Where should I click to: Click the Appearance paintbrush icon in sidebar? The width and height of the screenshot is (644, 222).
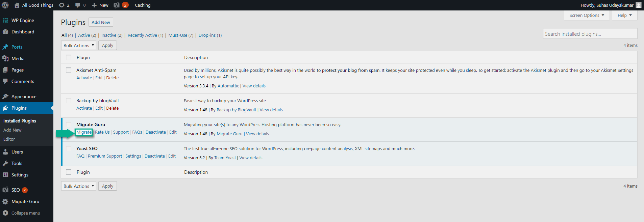pyautogui.click(x=5, y=96)
